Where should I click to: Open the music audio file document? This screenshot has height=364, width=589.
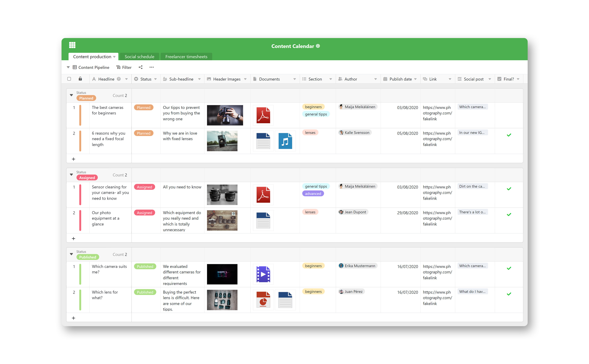pyautogui.click(x=285, y=141)
